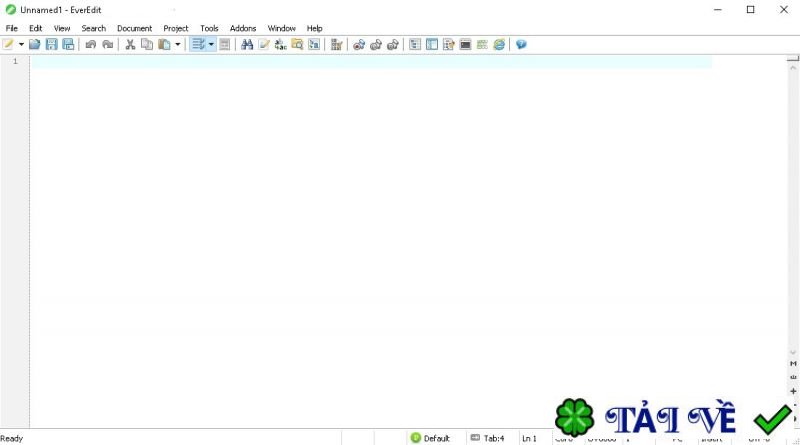Open the Project menu

click(x=176, y=28)
